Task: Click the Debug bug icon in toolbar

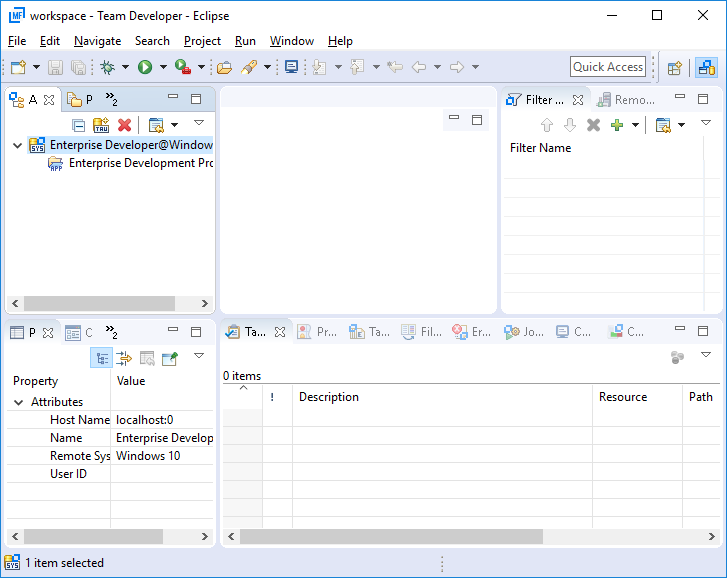Action: 107,67
